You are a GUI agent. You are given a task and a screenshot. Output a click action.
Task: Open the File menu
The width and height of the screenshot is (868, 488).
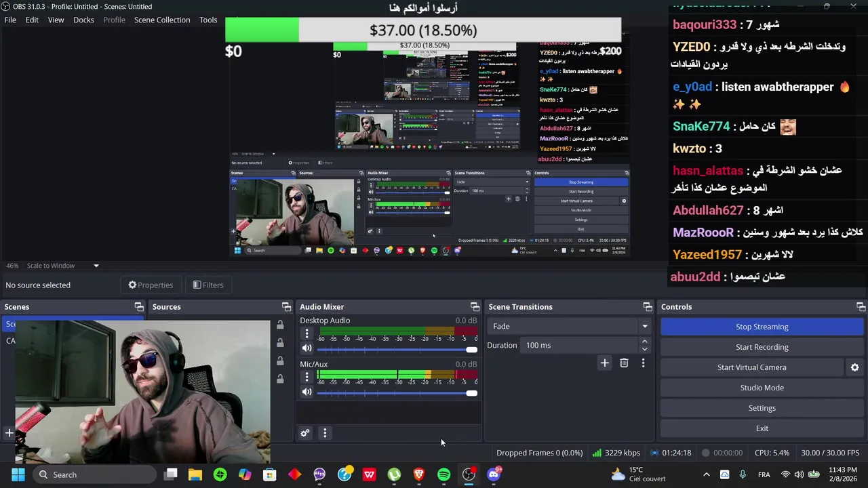[10, 20]
